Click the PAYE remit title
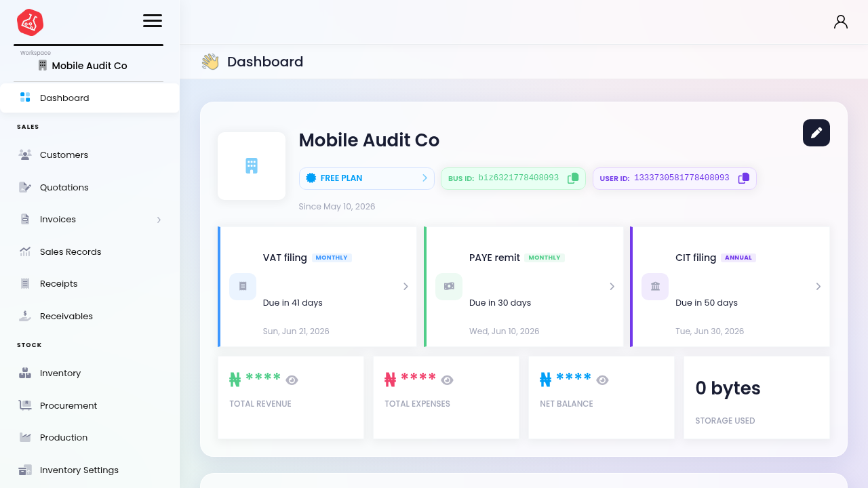This screenshot has width=868, height=488. coord(494,258)
